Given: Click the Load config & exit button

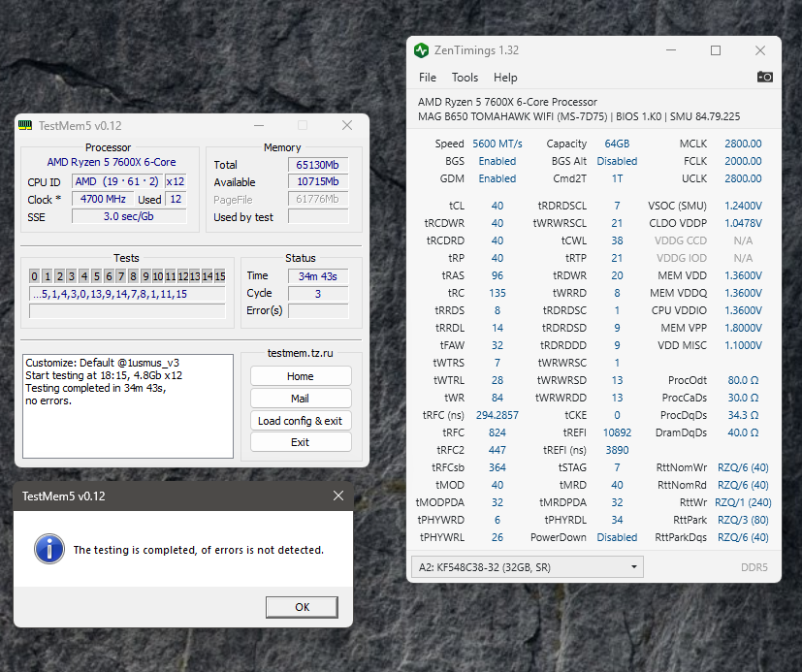Looking at the screenshot, I should tap(301, 421).
